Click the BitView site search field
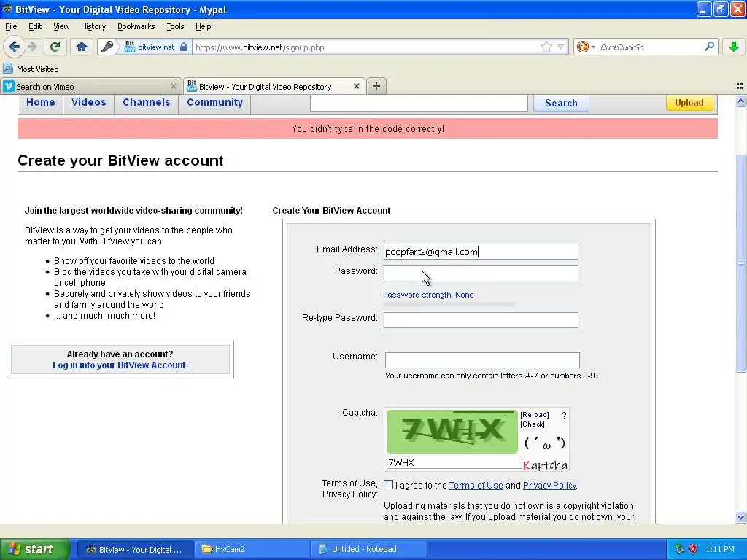This screenshot has height=560, width=747. coord(419,102)
